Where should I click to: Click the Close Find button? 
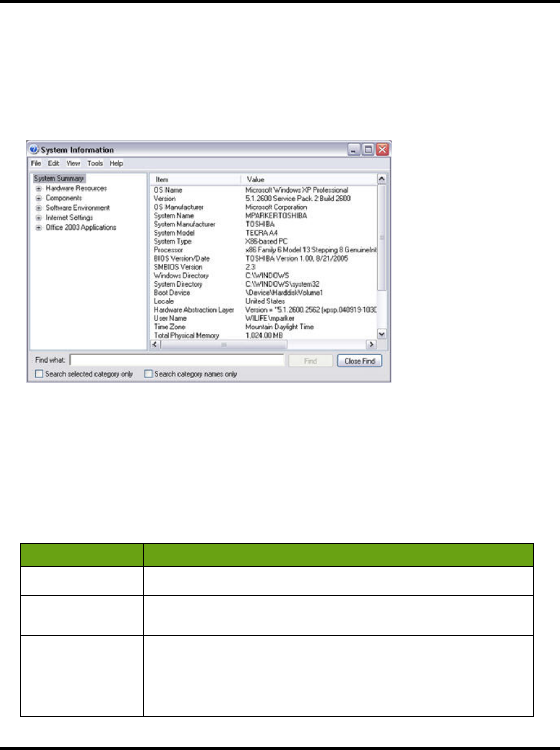click(360, 361)
